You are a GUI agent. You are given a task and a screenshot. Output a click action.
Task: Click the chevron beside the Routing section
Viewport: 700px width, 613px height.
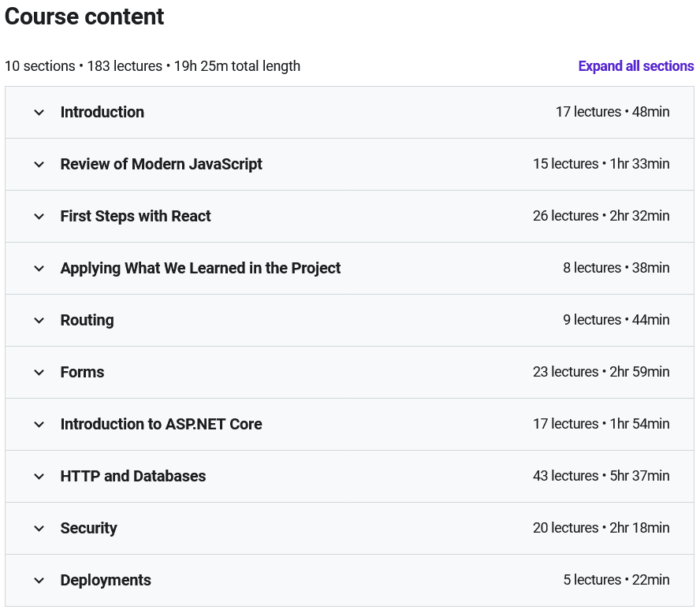click(x=39, y=321)
